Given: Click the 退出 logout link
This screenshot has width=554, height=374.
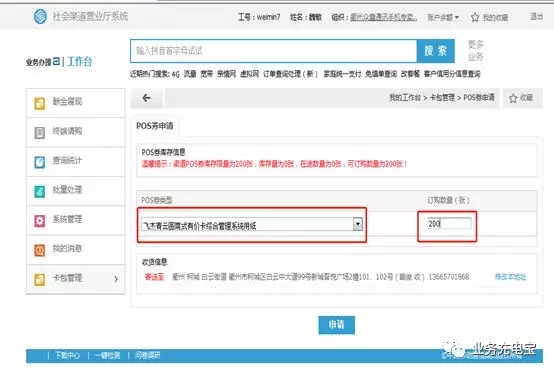Looking at the screenshot, I should click(536, 16).
